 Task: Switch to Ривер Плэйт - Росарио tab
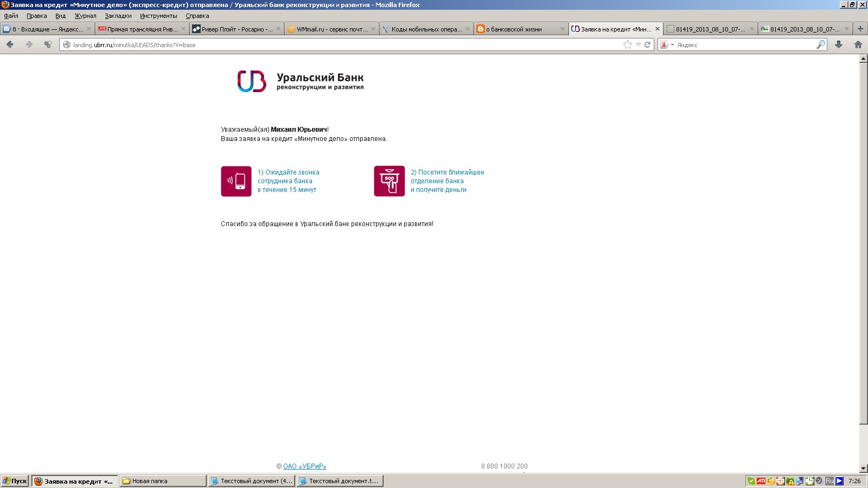(x=237, y=29)
